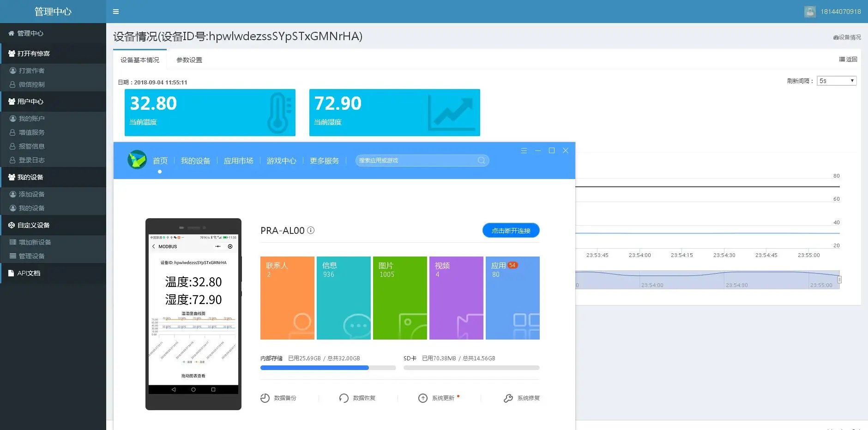This screenshot has height=430, width=868.
Task: Open 游戏中心 in phone assistant
Action: pyautogui.click(x=281, y=161)
